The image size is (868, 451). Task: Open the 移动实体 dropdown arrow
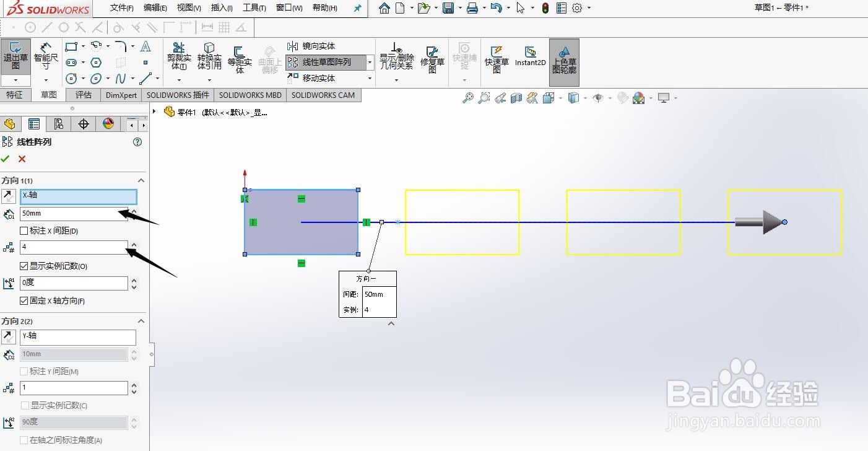tap(370, 78)
